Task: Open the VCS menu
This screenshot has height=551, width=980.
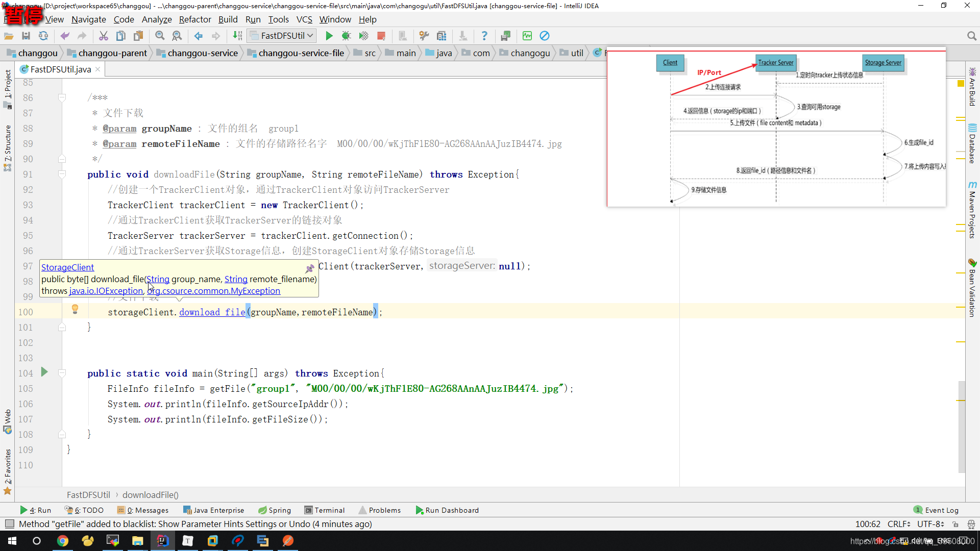Action: (x=304, y=19)
